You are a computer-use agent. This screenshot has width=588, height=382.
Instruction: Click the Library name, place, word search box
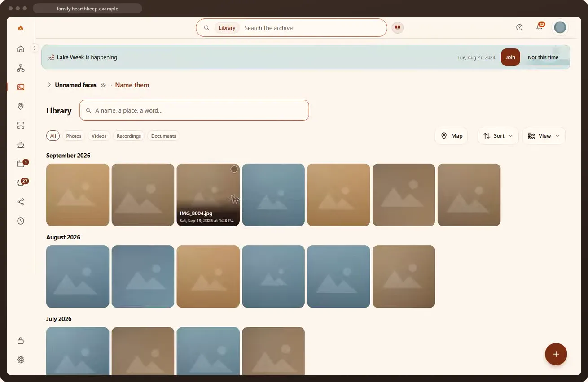tap(194, 110)
